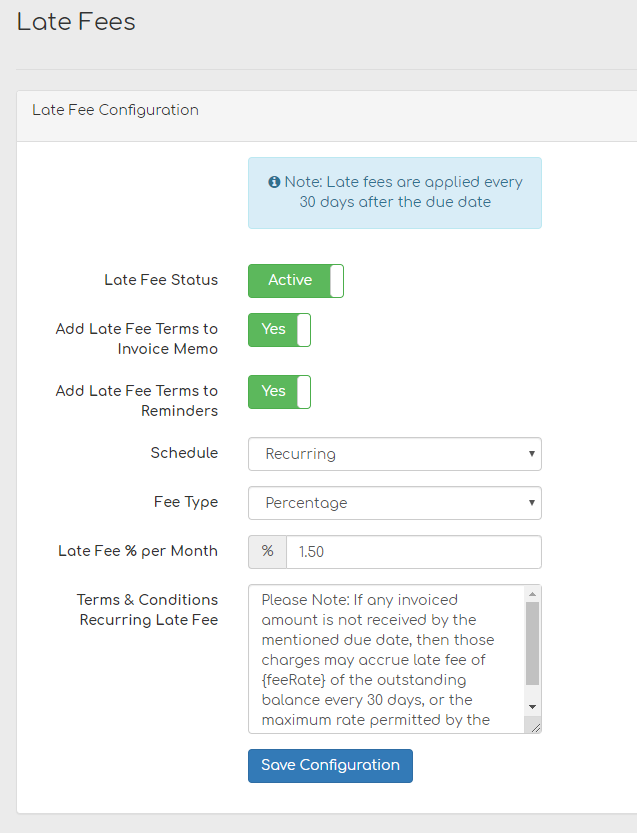Open the Schedule dropdown
The height and width of the screenshot is (833, 637).
(x=394, y=454)
